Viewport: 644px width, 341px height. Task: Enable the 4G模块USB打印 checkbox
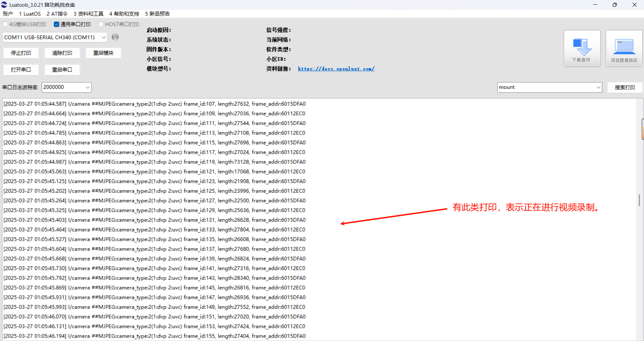click(x=5, y=24)
